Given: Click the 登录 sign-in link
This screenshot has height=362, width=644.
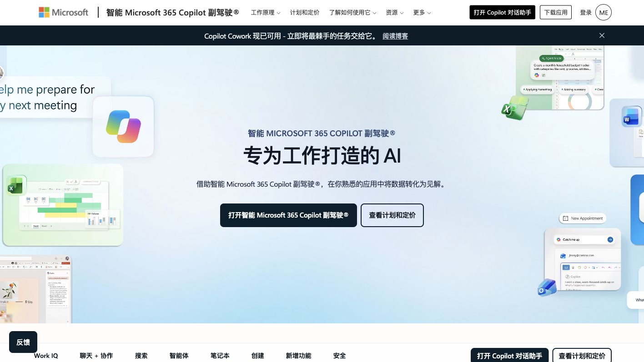Looking at the screenshot, I should [x=586, y=12].
